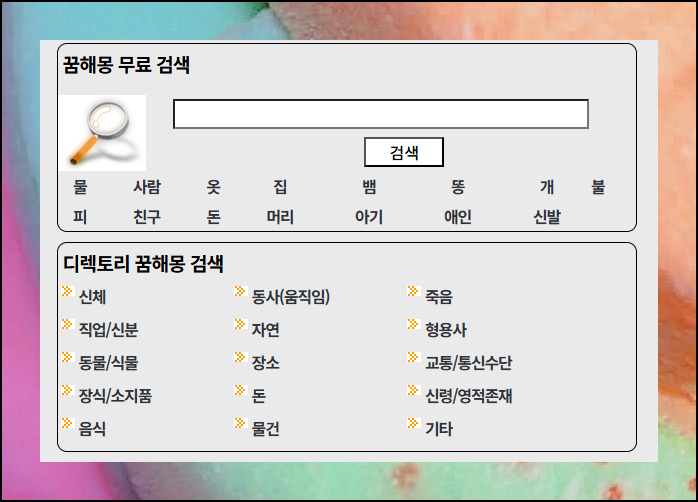Click the orange arrow beside 장소
Screen dimensions: 698x502
240,357
